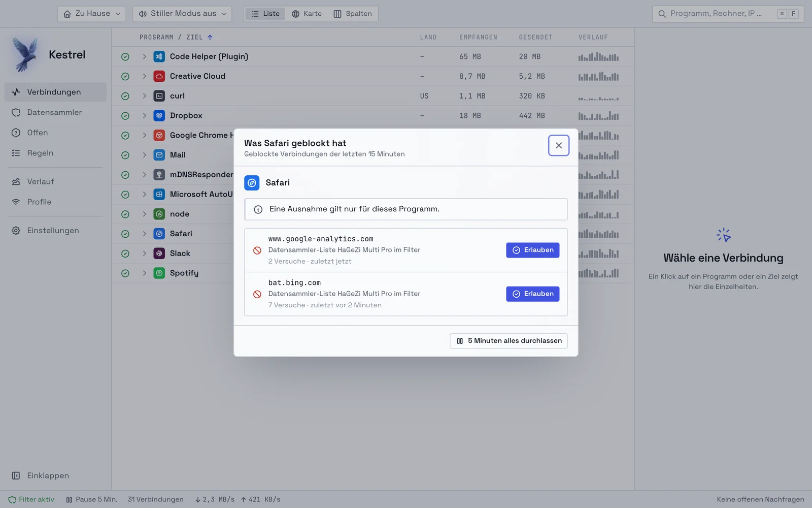Expand the Code Helper (Plugin) row
The height and width of the screenshot is (508, 812).
tap(144, 56)
